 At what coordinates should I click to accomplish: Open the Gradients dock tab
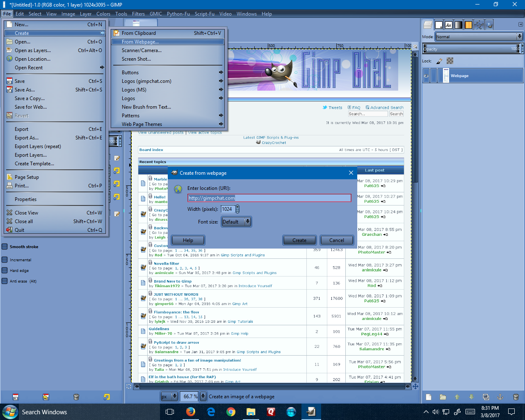pyautogui.click(x=459, y=25)
